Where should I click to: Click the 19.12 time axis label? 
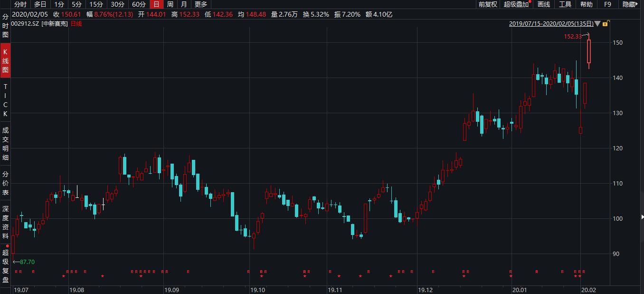[425, 290]
